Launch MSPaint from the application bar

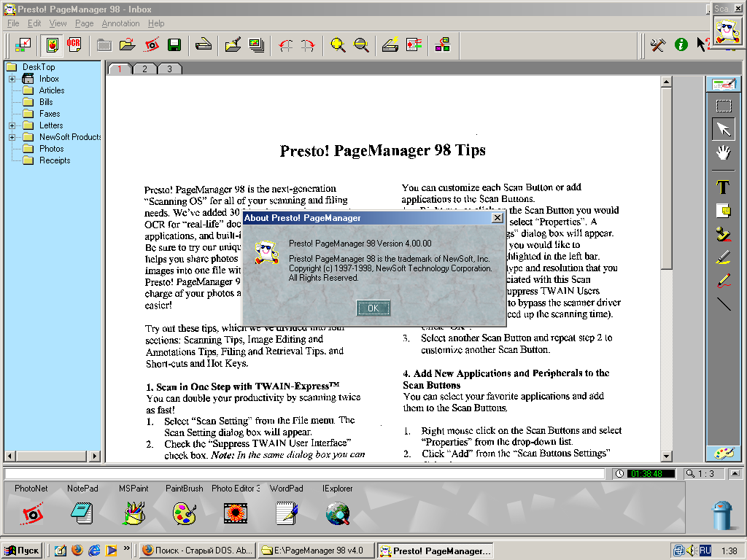pos(133,513)
